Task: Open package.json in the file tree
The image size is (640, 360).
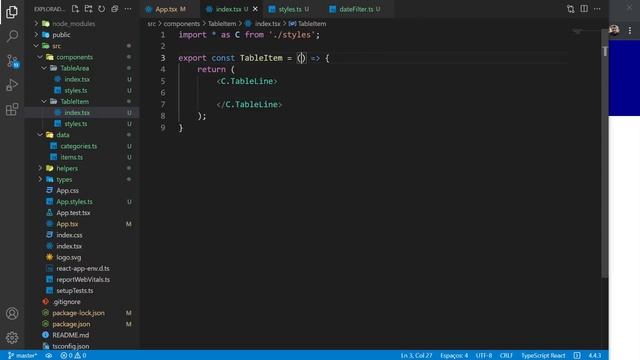Action: [71, 324]
